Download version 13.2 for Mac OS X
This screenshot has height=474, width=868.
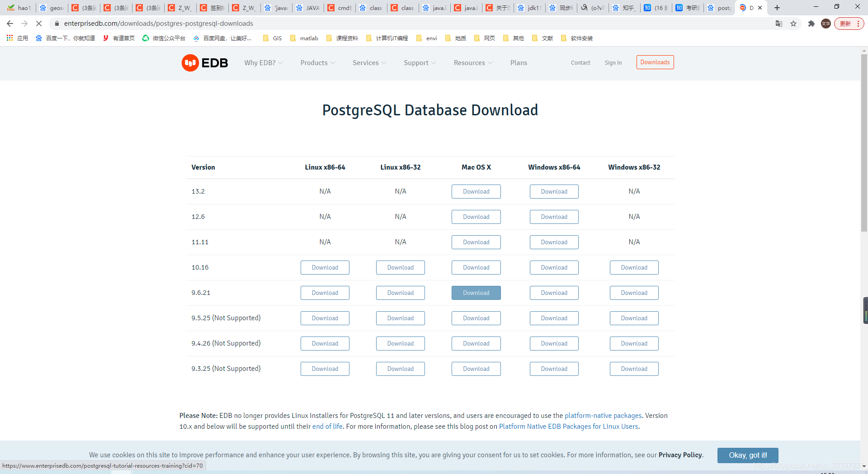click(476, 191)
